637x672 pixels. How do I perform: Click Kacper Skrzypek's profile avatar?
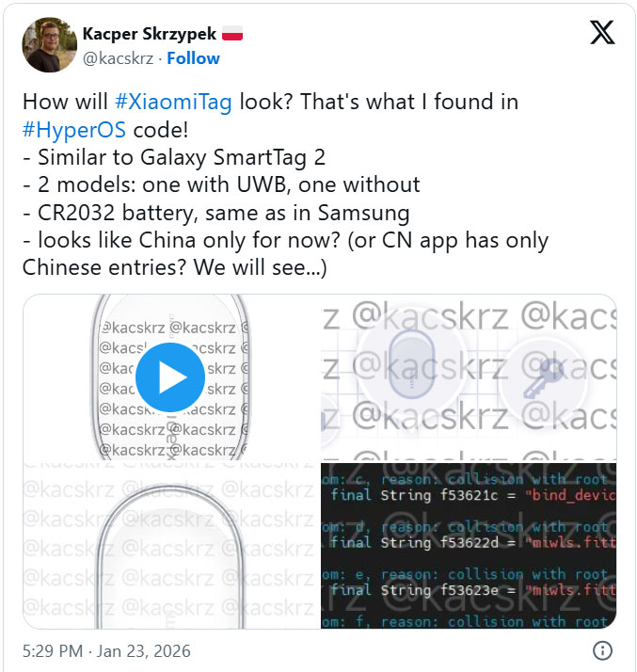(x=49, y=44)
